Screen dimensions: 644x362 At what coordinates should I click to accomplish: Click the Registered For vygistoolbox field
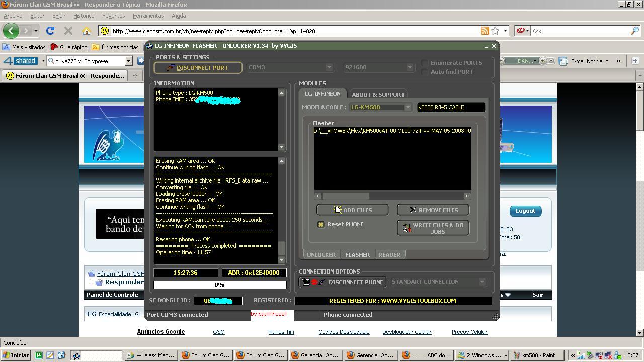click(x=392, y=301)
